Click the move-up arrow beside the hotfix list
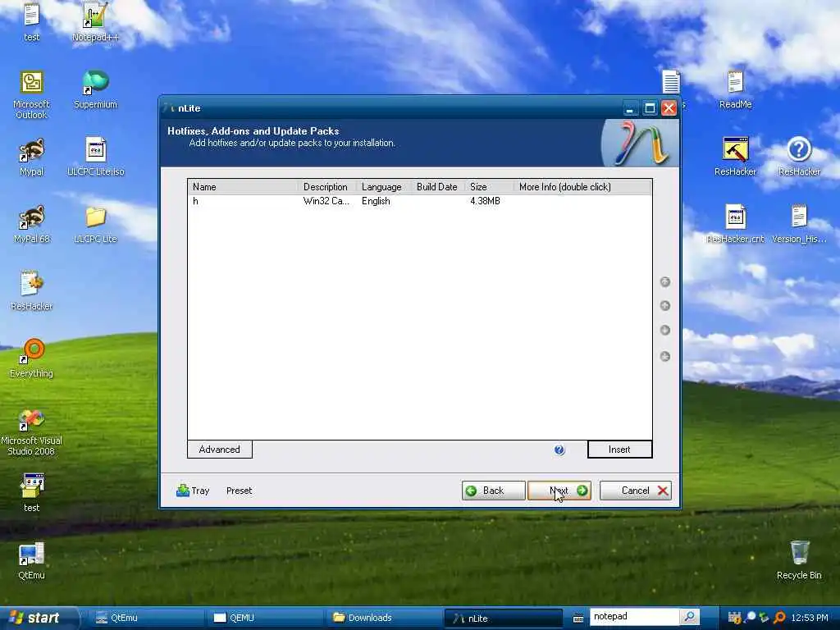This screenshot has height=630, width=840. [x=664, y=306]
